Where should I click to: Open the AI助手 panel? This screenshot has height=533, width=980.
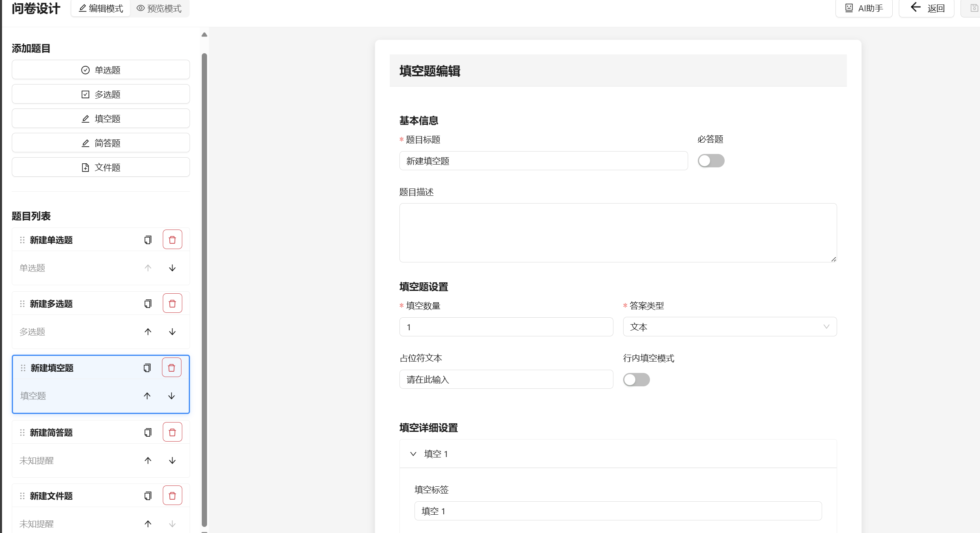coord(863,8)
